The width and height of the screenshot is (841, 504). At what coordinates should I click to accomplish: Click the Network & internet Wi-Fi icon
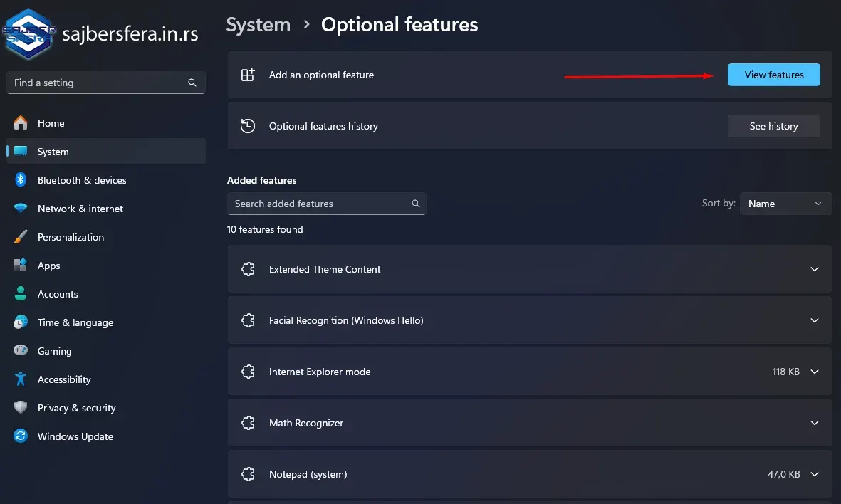coord(21,209)
